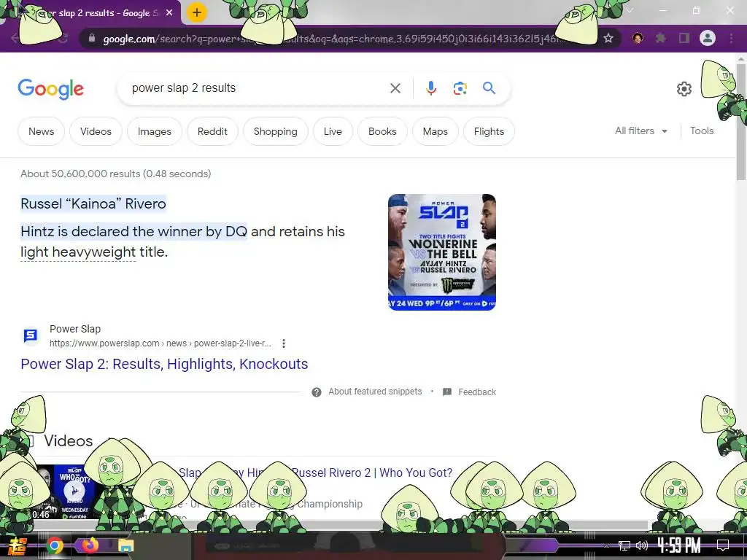Start voice search with the microphone icon

430,88
